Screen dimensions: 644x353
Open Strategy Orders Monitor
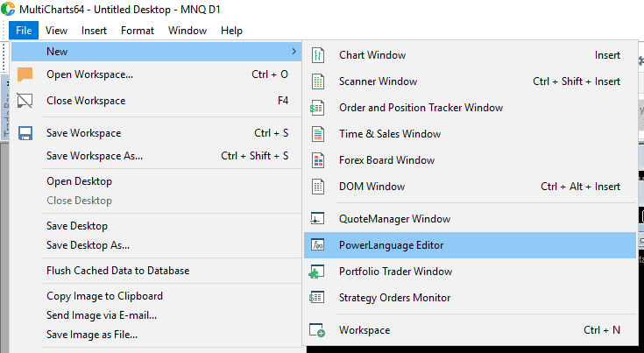point(470,298)
